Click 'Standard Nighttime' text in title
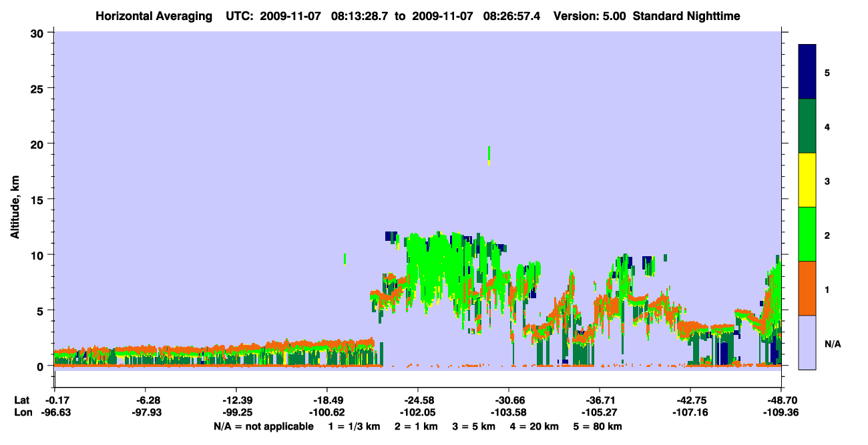 686,15
